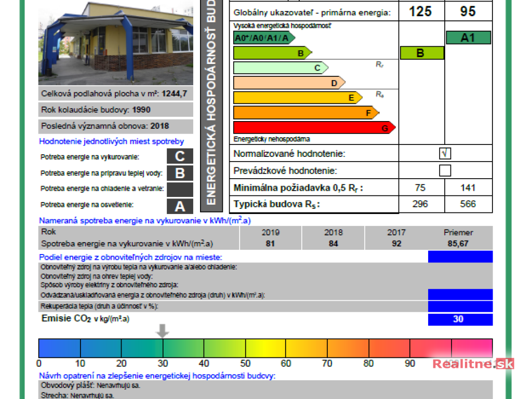This screenshot has width=532, height=399.
Task: Click the peach D energy class arrow
Action: click(x=289, y=83)
